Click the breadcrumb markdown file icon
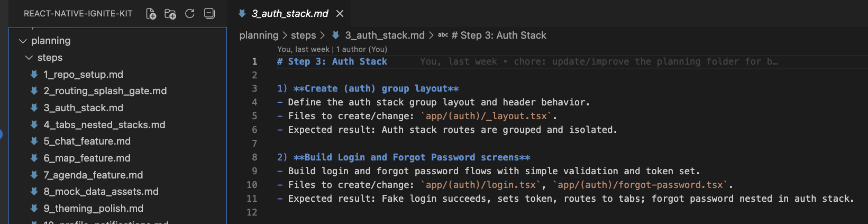The width and height of the screenshot is (868, 224). [335, 35]
